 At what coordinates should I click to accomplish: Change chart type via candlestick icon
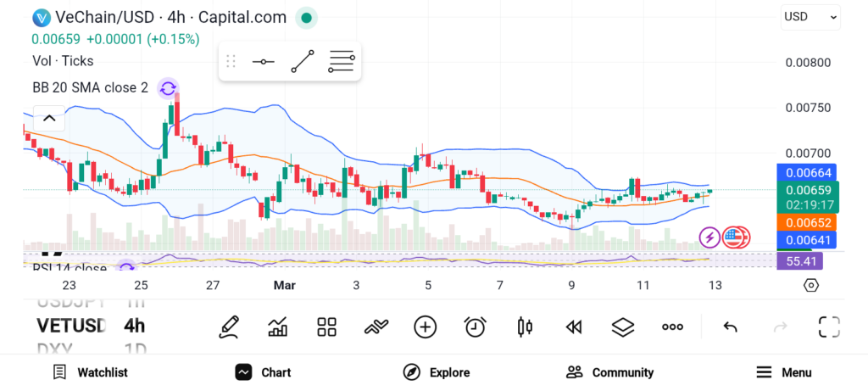(x=525, y=327)
